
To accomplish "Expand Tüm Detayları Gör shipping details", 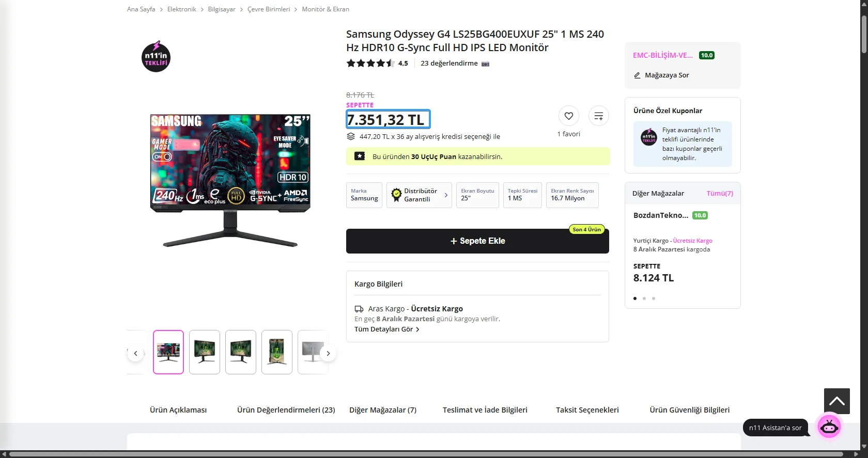I will pos(387,329).
